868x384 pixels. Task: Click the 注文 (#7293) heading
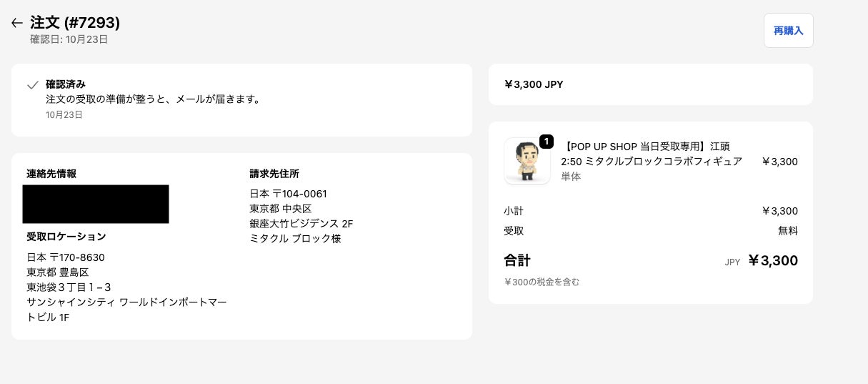[x=75, y=23]
